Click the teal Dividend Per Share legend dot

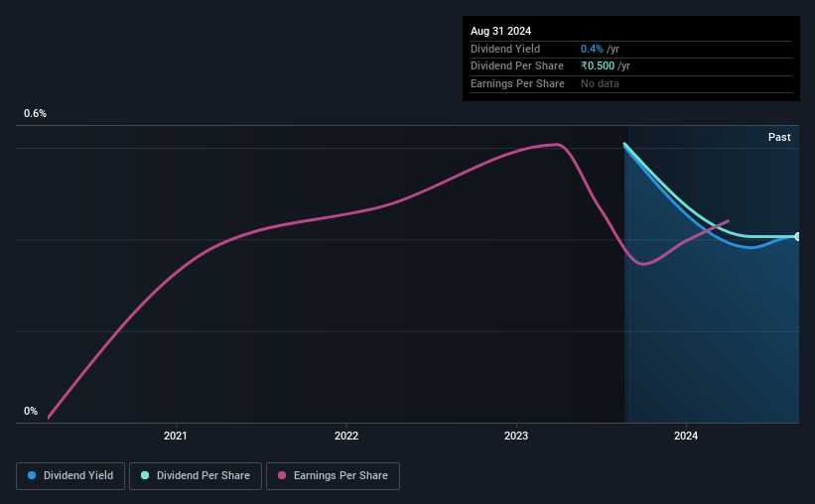(145, 475)
